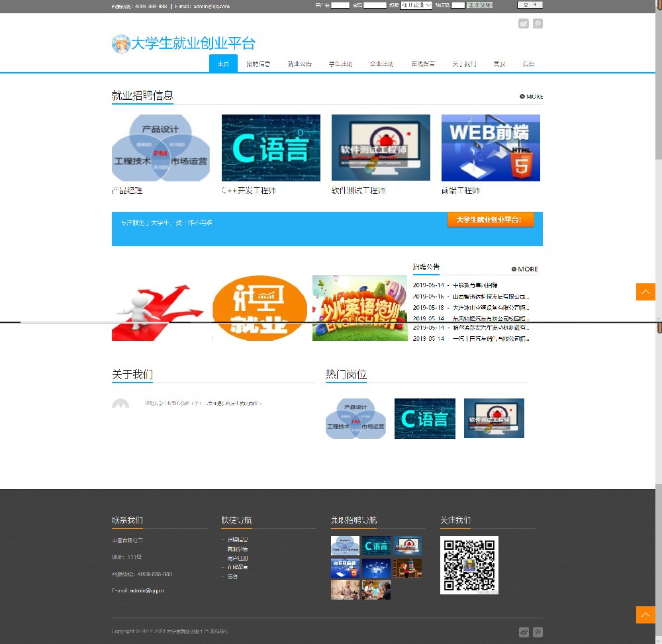
Task: Click the 软件测试 thumbnail under 热门岗位
Action: point(494,419)
